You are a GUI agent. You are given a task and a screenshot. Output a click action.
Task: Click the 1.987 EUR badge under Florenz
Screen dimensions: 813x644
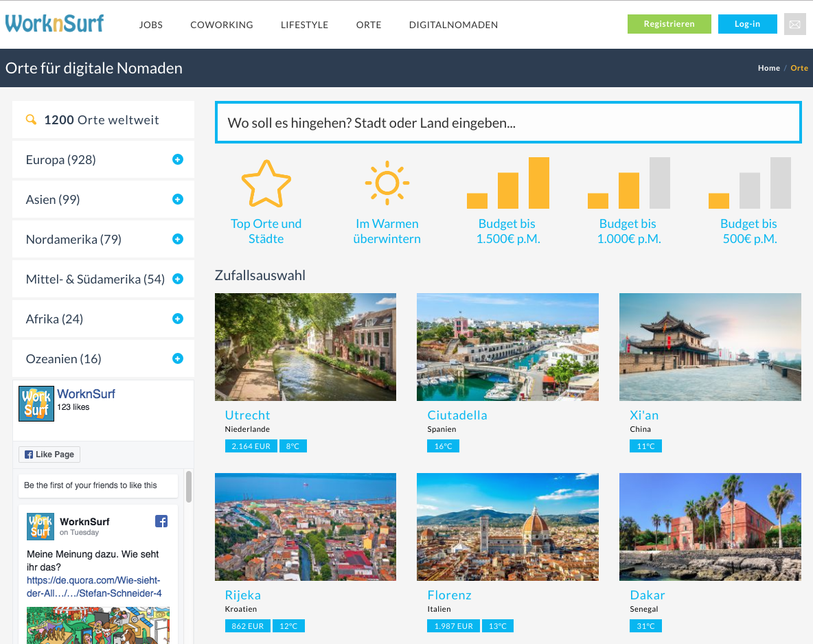454,626
